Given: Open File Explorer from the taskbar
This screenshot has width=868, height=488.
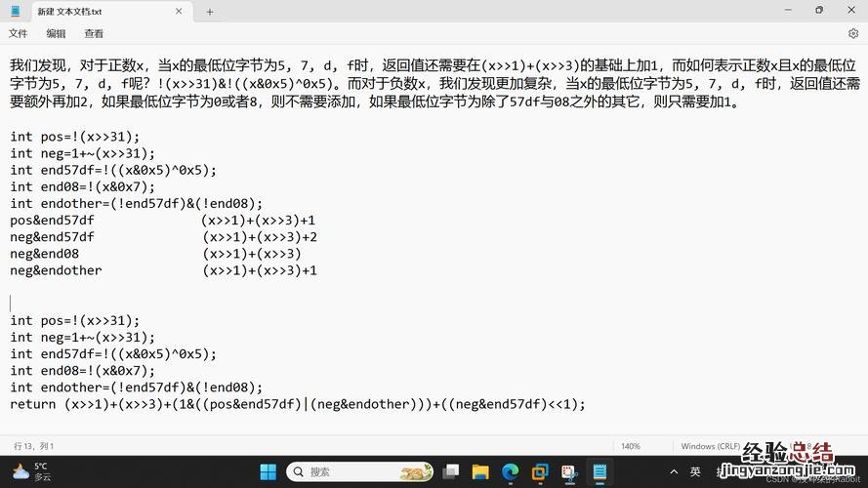Looking at the screenshot, I should 479,472.
